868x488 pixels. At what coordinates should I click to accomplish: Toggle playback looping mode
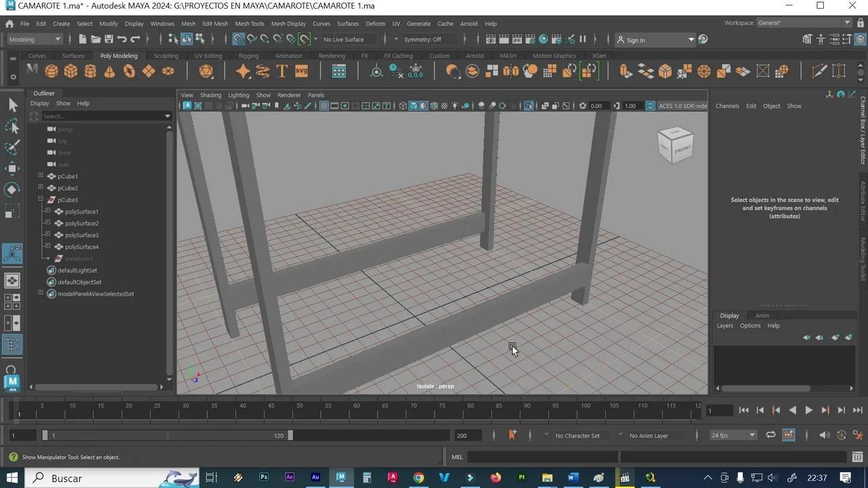click(x=770, y=435)
